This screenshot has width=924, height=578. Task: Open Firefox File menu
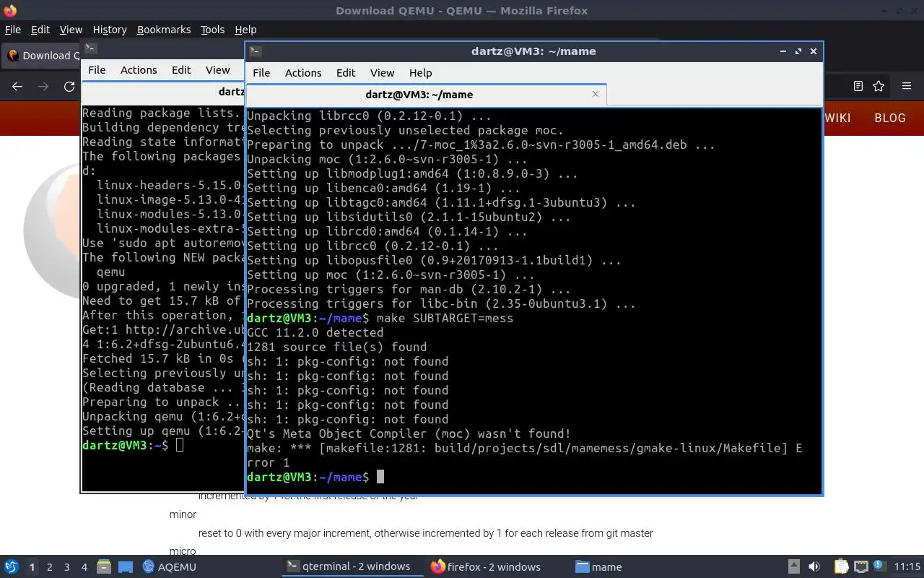coord(13,30)
